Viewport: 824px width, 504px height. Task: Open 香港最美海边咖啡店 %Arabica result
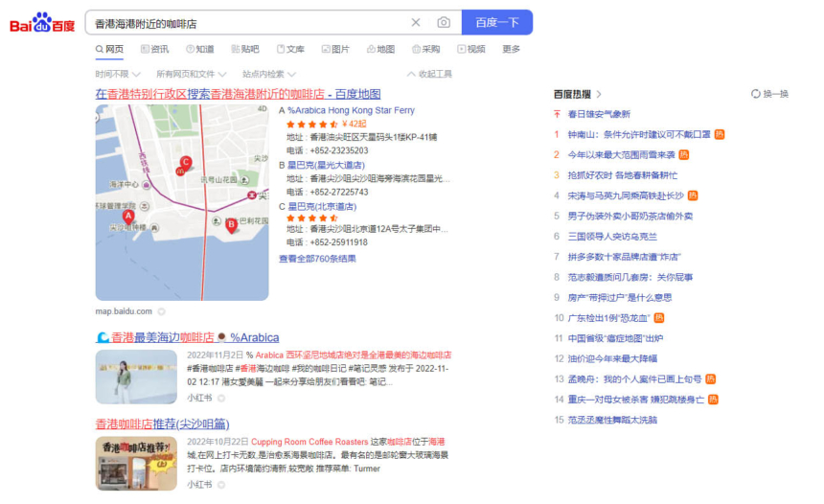click(x=188, y=337)
